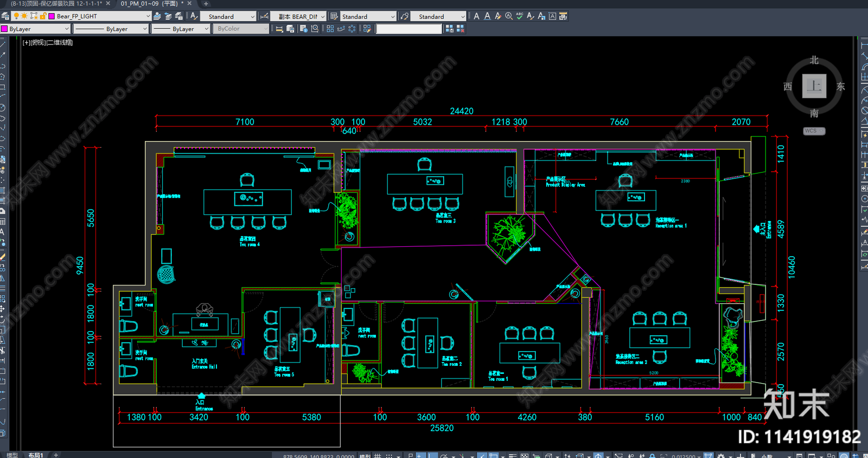Click the Edit Text pencil icon
868x458 pixels.
point(498,16)
